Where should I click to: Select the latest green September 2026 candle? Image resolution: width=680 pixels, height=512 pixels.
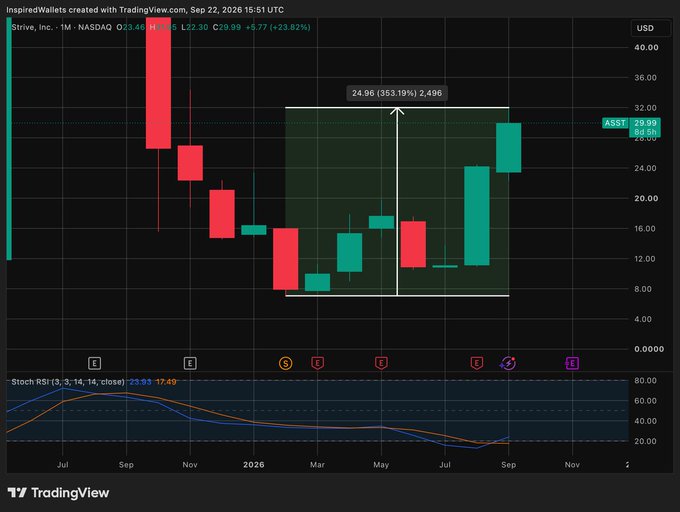click(x=509, y=148)
